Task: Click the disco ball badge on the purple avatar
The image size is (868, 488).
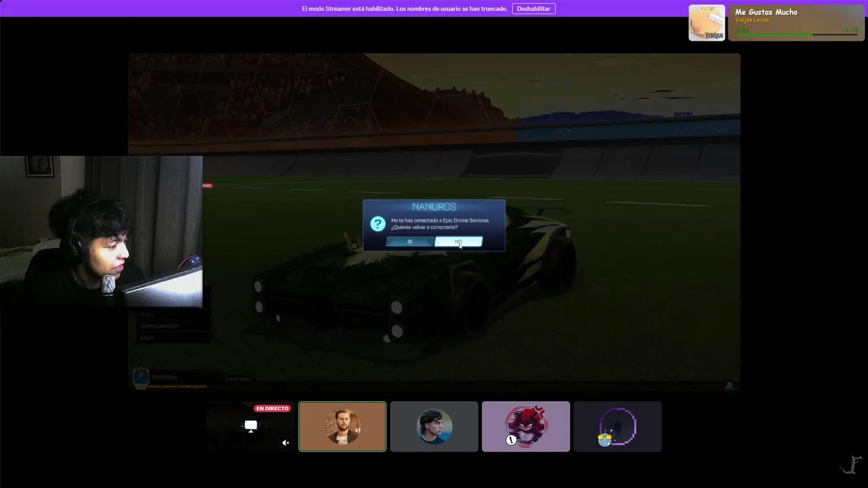Action: pyautogui.click(x=604, y=440)
